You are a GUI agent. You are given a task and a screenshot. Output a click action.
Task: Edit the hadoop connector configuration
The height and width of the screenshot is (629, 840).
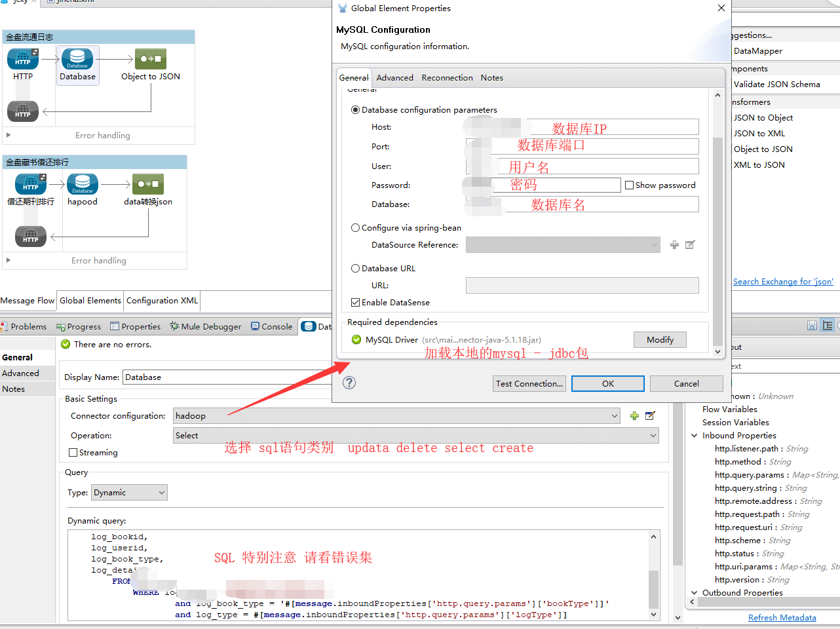click(x=650, y=416)
